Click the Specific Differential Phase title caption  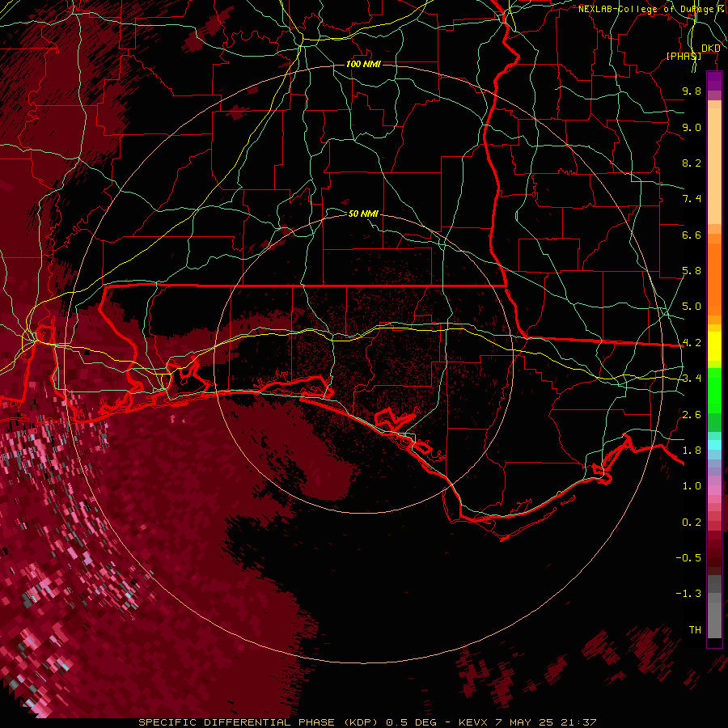click(x=368, y=722)
